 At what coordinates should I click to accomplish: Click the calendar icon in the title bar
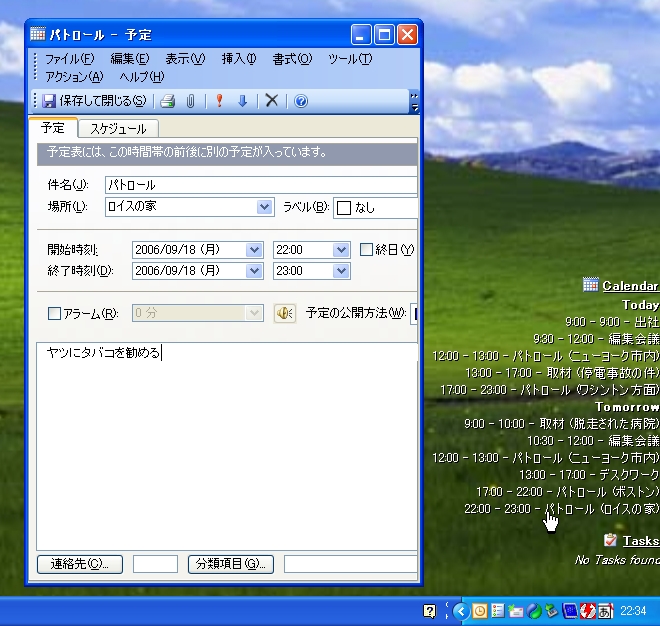coord(38,34)
